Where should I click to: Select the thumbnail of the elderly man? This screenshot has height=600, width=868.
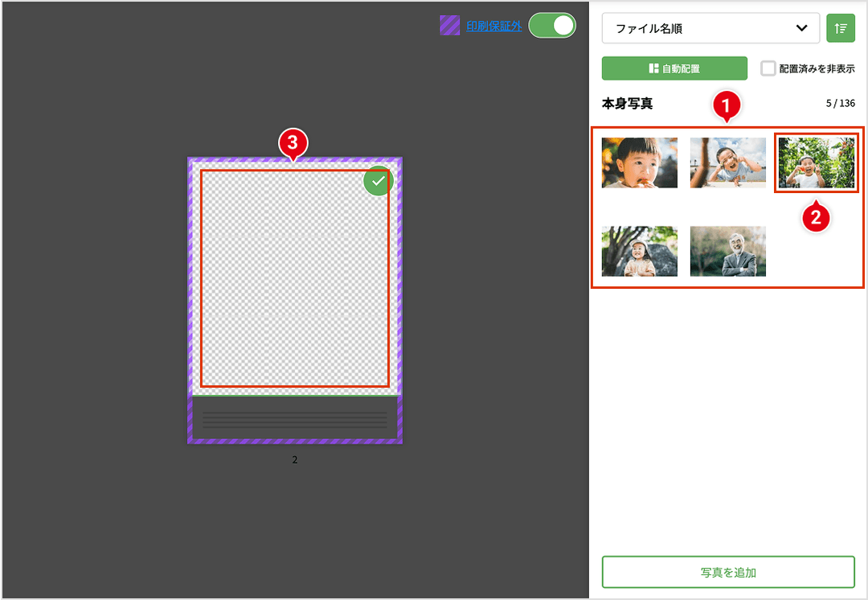pos(727,251)
